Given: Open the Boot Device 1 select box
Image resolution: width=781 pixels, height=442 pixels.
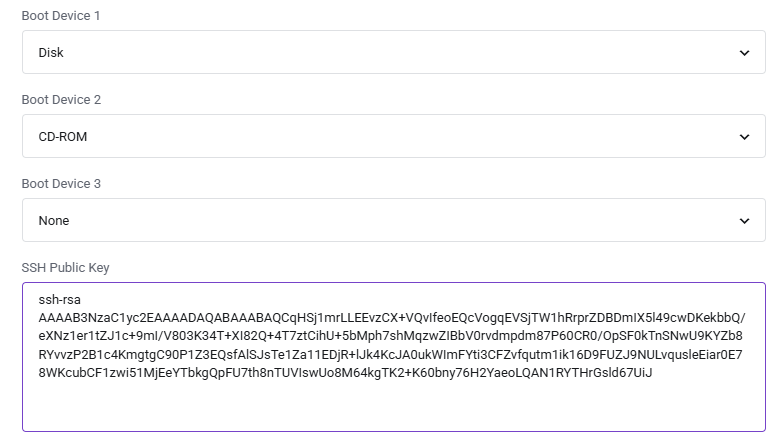Looking at the screenshot, I should tap(393, 52).
